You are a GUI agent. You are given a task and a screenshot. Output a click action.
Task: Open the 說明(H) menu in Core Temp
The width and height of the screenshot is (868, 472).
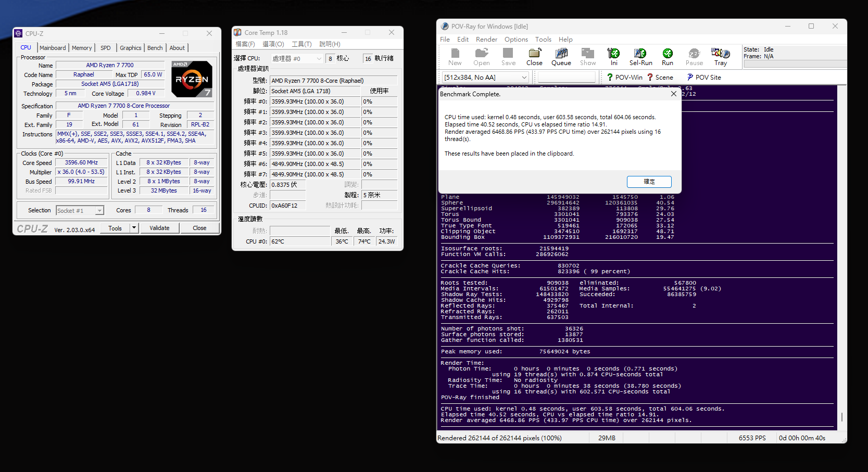(330, 44)
